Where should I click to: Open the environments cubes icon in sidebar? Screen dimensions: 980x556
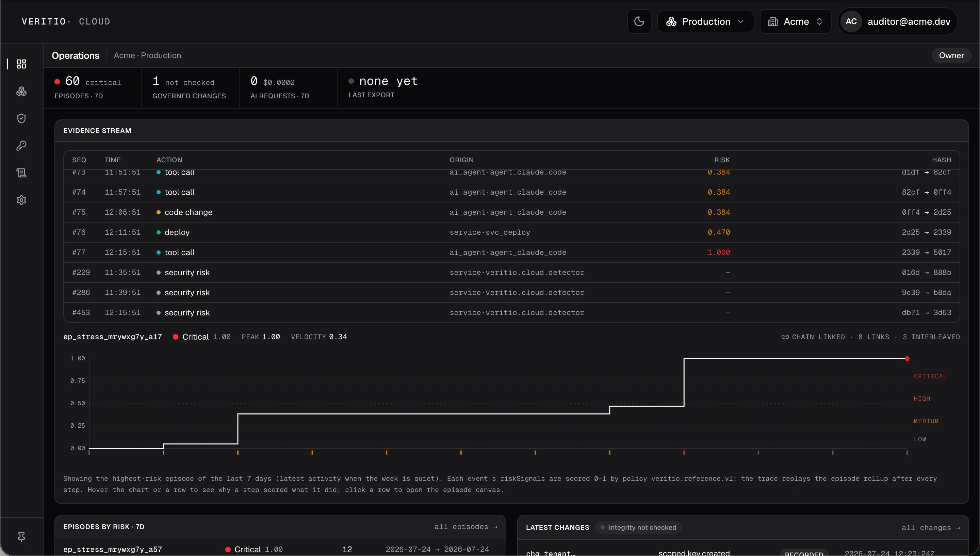[21, 91]
